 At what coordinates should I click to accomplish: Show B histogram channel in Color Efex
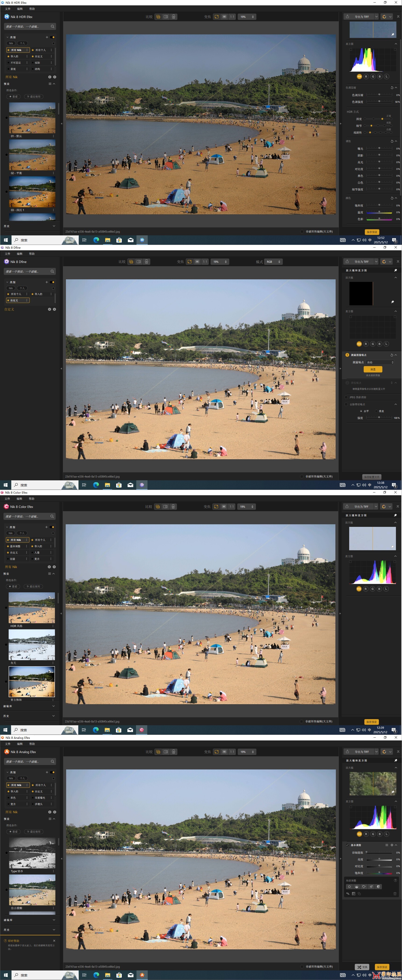[379, 589]
